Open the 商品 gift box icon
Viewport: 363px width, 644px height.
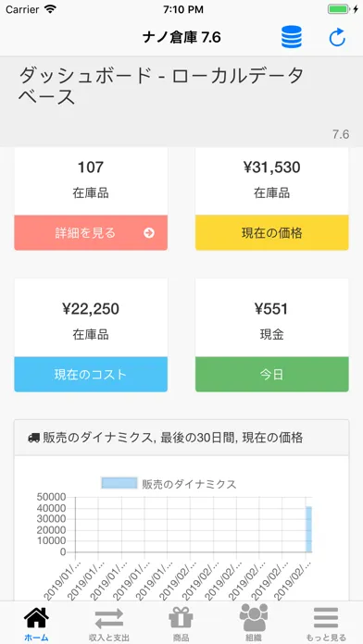pyautogui.click(x=181, y=618)
